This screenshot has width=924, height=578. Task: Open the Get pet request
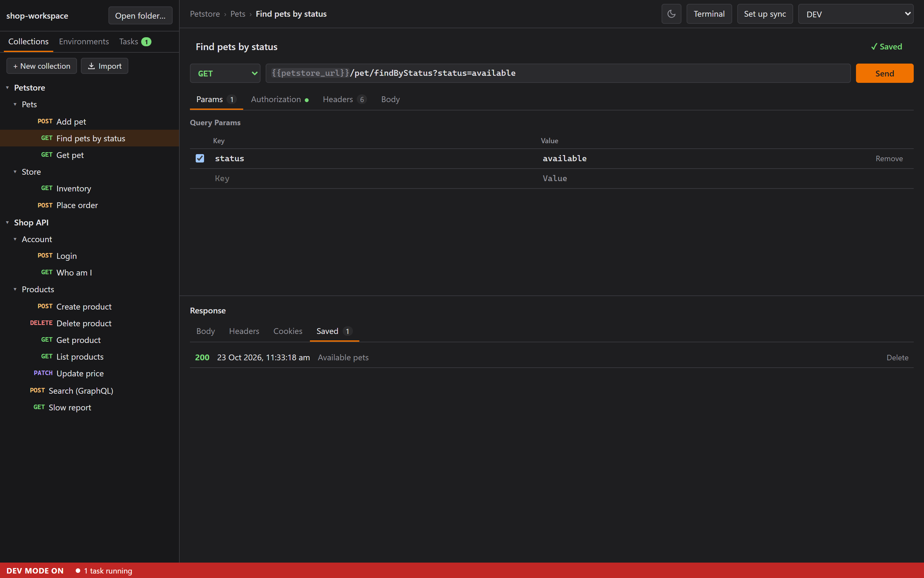89,155
